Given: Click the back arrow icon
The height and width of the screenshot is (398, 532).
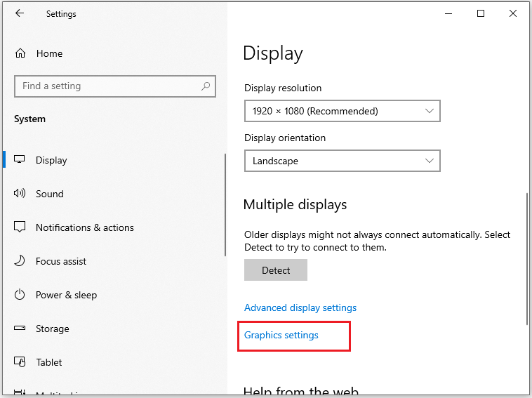Looking at the screenshot, I should 20,13.
